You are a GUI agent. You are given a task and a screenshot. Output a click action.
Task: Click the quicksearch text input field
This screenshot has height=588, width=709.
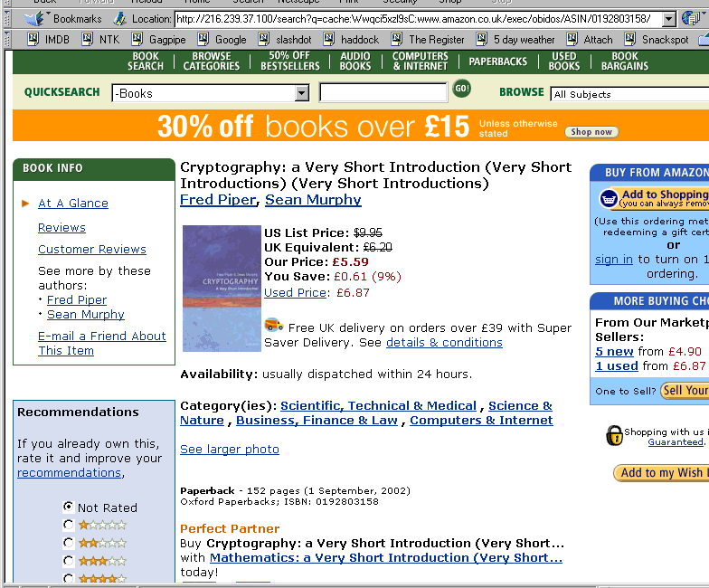[383, 92]
